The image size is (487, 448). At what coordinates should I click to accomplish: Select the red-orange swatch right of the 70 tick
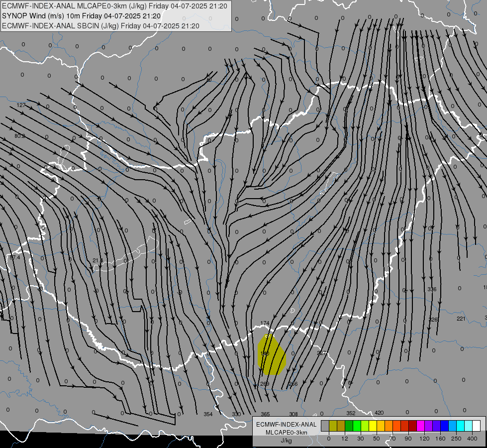(396, 426)
